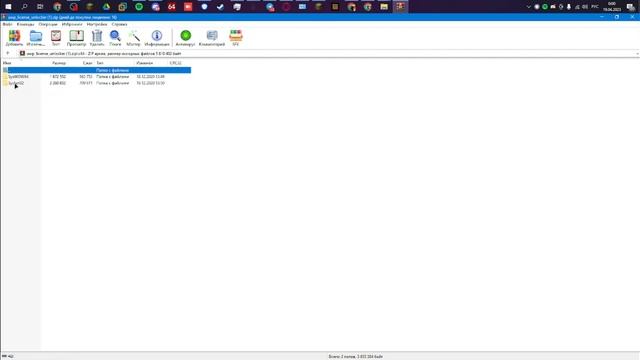Sort by Packed (Сжат) column header
This screenshot has height=360, width=640.
click(87, 63)
